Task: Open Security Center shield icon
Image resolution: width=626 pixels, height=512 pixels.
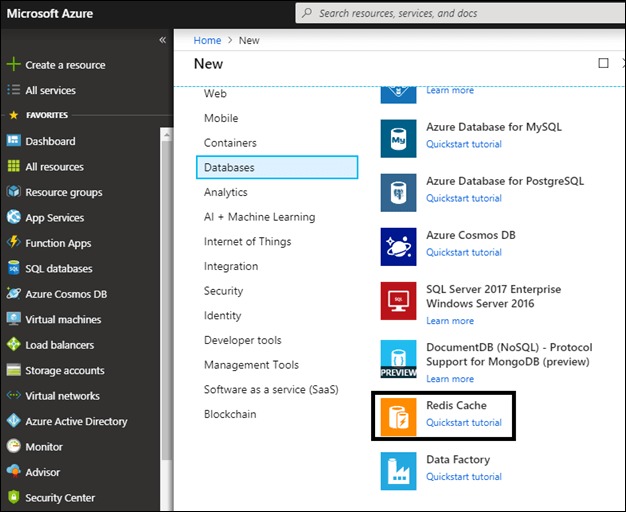Action: (x=14, y=497)
